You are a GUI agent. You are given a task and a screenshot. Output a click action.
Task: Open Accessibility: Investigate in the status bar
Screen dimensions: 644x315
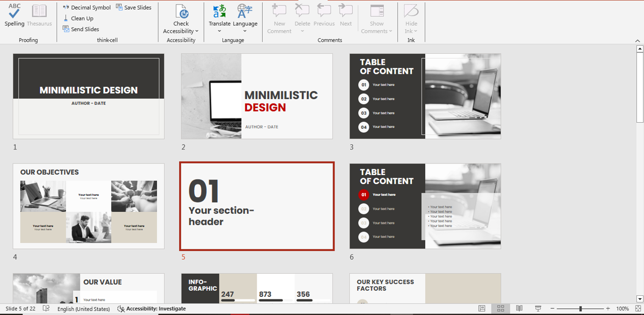tap(151, 308)
